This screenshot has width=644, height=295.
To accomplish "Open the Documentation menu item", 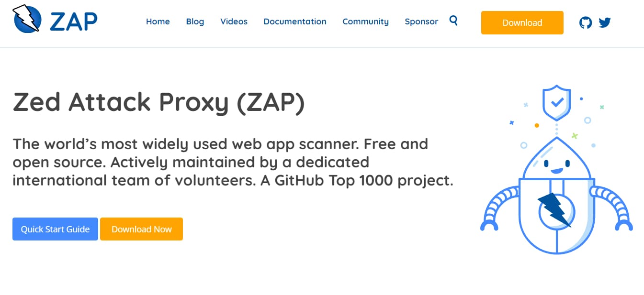I will (x=295, y=22).
